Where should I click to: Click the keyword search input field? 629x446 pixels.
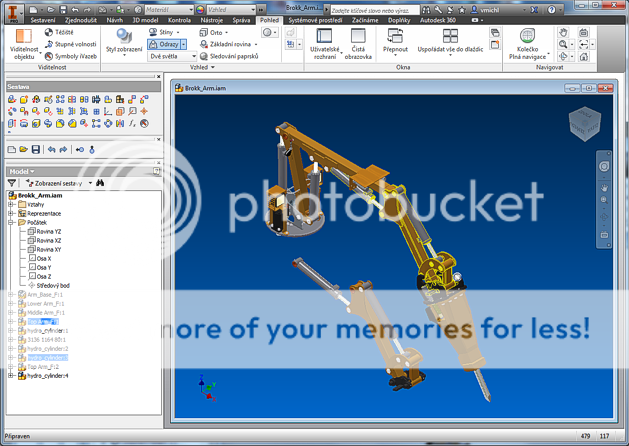(375, 10)
